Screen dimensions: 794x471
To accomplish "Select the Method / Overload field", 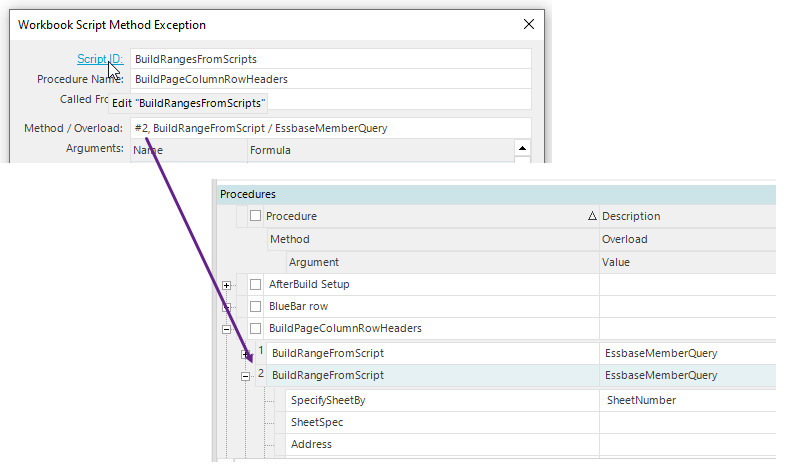I will (331, 128).
